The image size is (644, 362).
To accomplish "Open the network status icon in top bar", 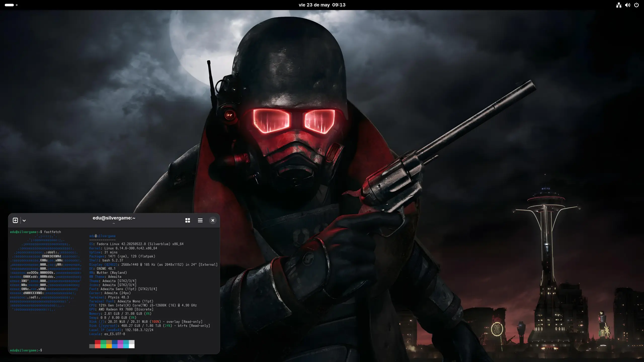I will pos(619,5).
